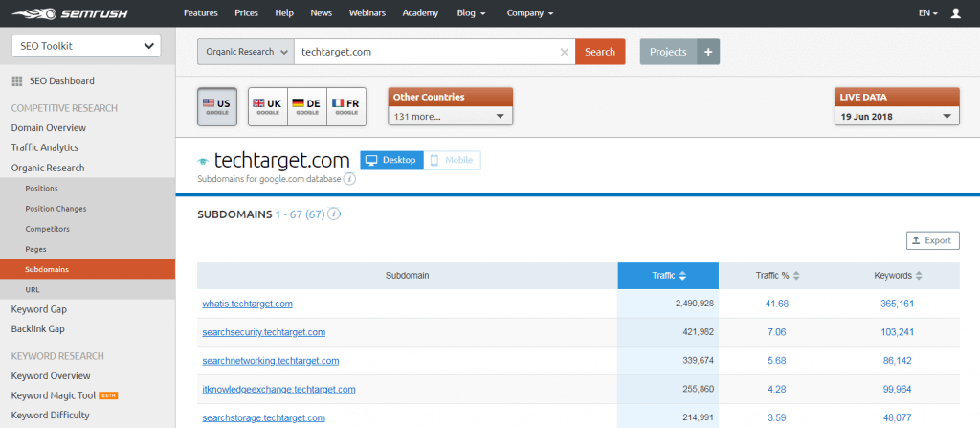Click the 7.06 traffic percent value
Image resolution: width=980 pixels, height=428 pixels.
777,332
